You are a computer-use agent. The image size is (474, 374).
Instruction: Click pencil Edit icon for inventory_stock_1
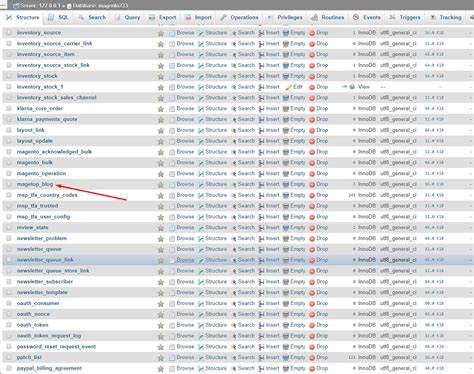pyautogui.click(x=289, y=87)
